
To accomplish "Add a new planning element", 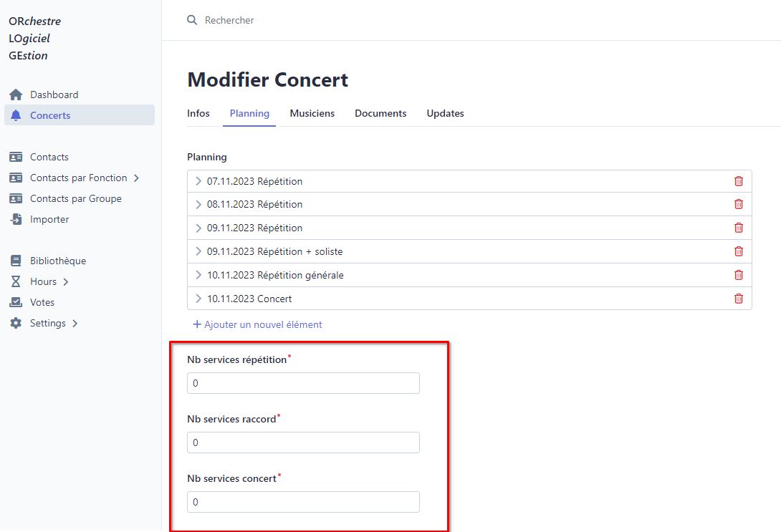I will coord(258,324).
